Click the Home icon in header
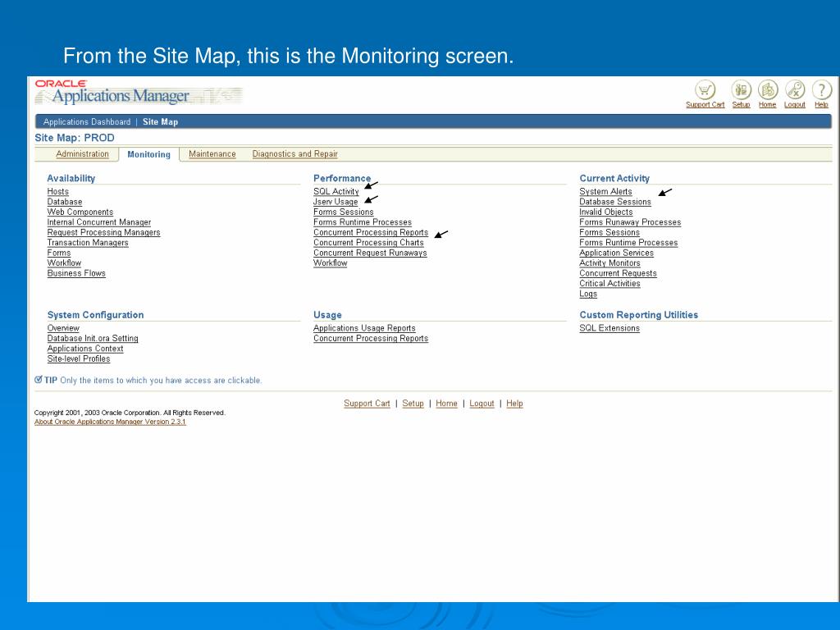Screen dimensions: 840x630 768,89
